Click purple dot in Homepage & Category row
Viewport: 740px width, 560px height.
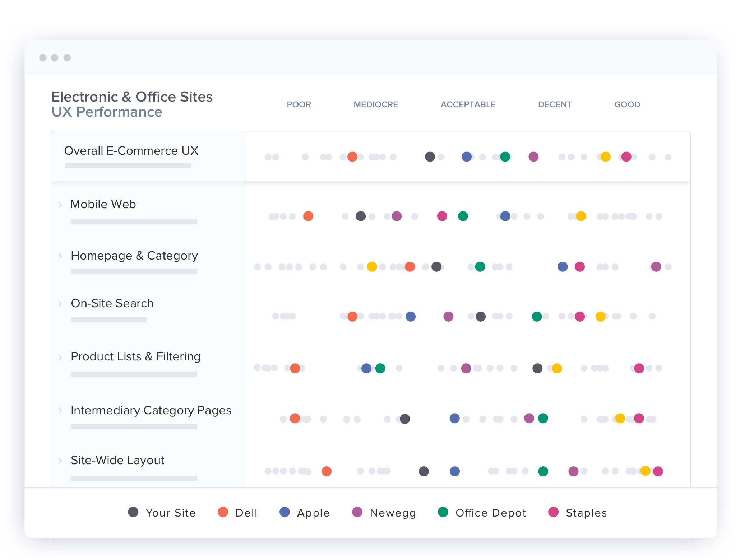tap(656, 267)
